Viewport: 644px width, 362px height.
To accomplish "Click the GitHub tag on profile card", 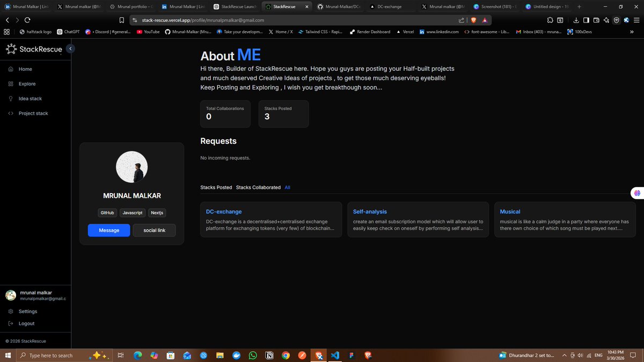I will coord(107,213).
